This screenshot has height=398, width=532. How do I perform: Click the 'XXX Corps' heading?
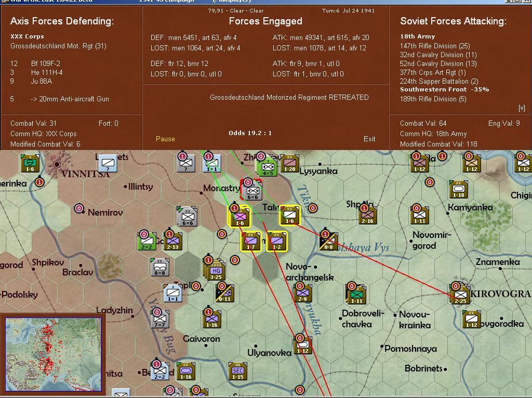click(27, 36)
